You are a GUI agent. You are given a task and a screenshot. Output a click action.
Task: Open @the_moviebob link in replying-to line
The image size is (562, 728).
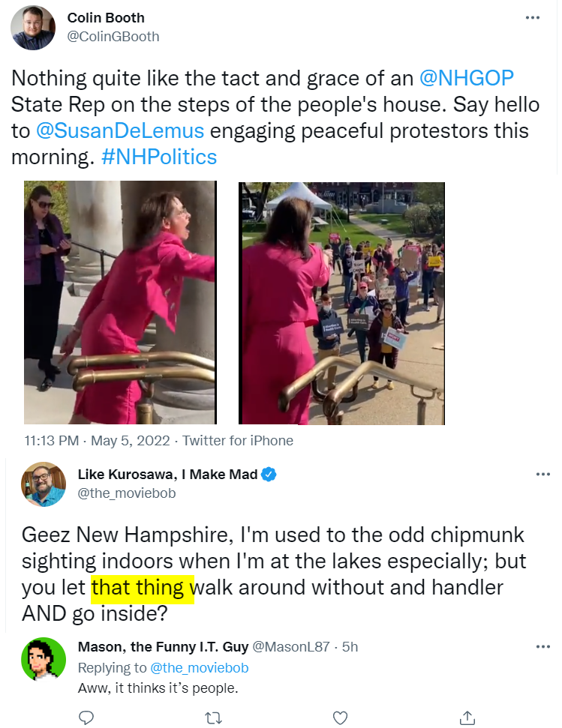200,667
